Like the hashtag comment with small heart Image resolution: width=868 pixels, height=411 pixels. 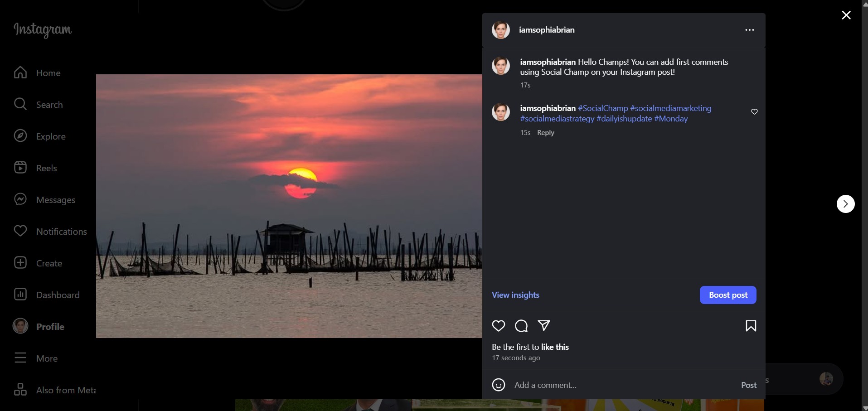(754, 111)
